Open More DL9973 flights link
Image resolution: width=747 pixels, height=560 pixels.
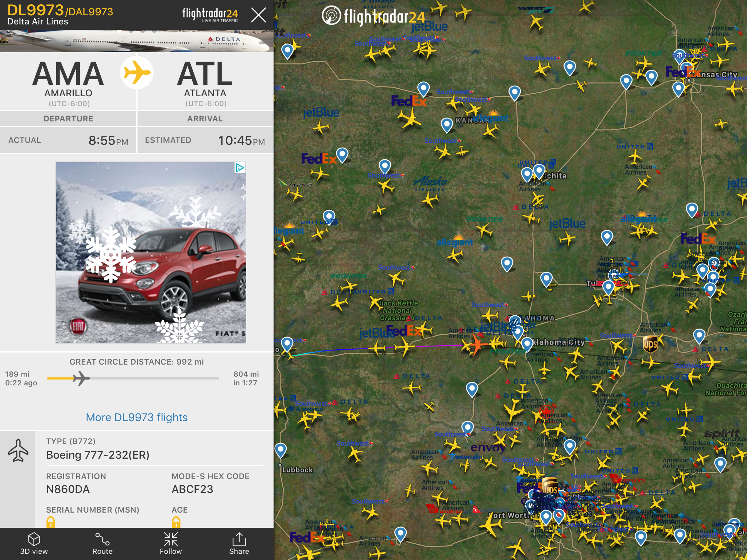[x=137, y=417]
